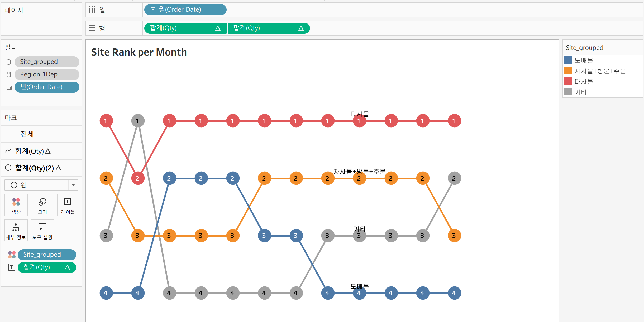
Task: Open the 원 mark type dropdown
Action: [73, 185]
